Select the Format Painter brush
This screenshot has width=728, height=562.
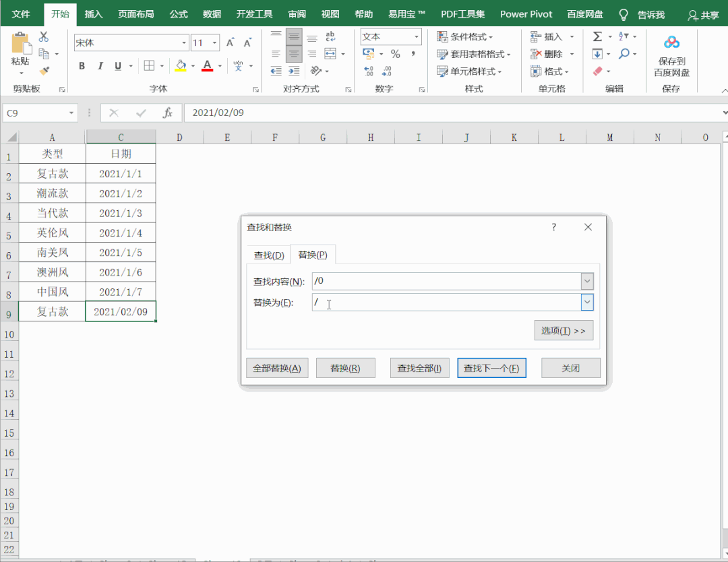point(44,70)
